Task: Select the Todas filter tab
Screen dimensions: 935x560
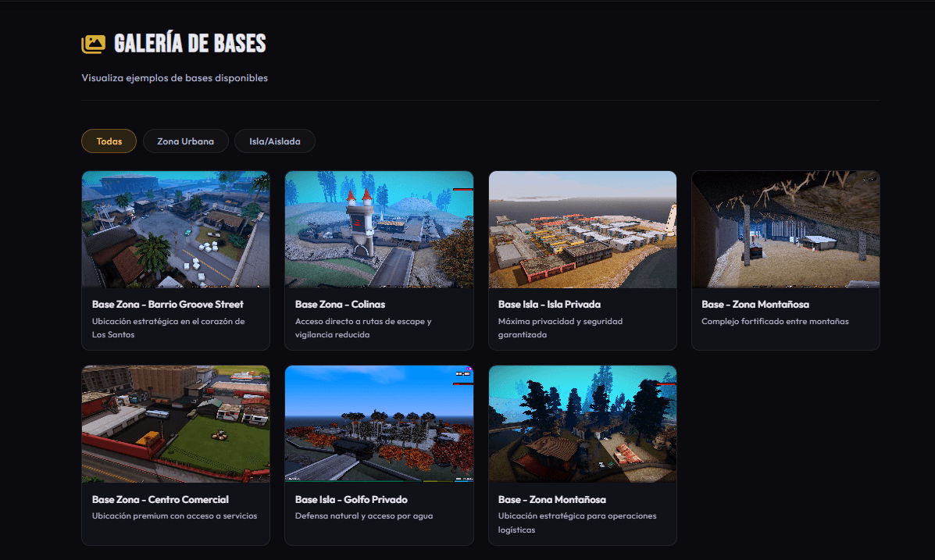Action: pos(109,141)
